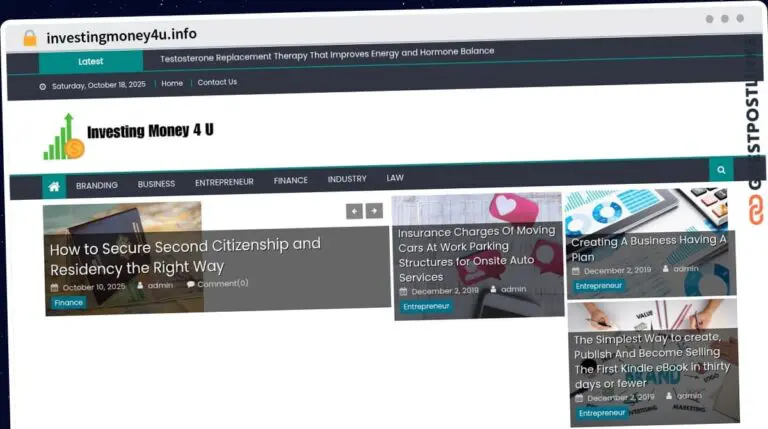The height and width of the screenshot is (429, 768).
Task: Advance slider with the right arrow
Action: (x=374, y=211)
